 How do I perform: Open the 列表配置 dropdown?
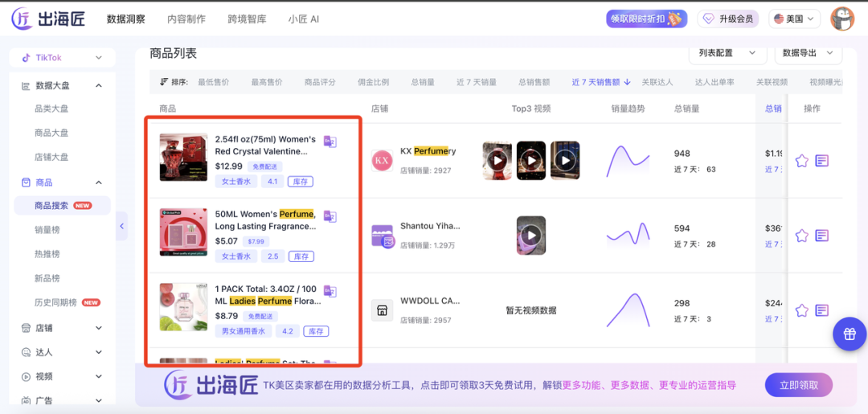[x=727, y=52]
